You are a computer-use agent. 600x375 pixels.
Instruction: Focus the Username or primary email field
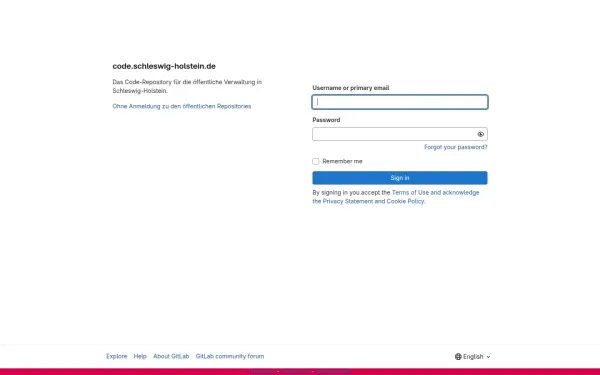[400, 102]
